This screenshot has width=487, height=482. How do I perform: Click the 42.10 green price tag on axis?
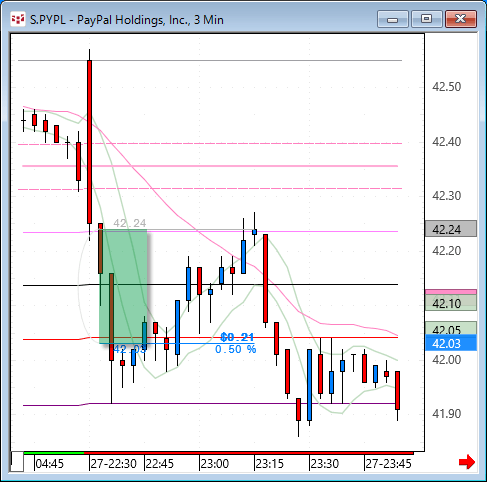coord(451,303)
